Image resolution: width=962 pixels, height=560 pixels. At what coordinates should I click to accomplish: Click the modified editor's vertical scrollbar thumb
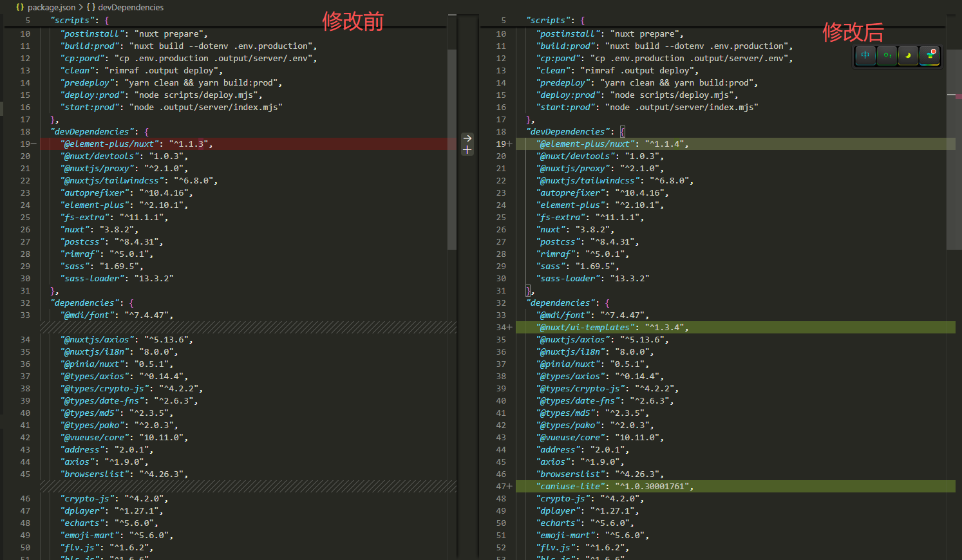coord(954,149)
